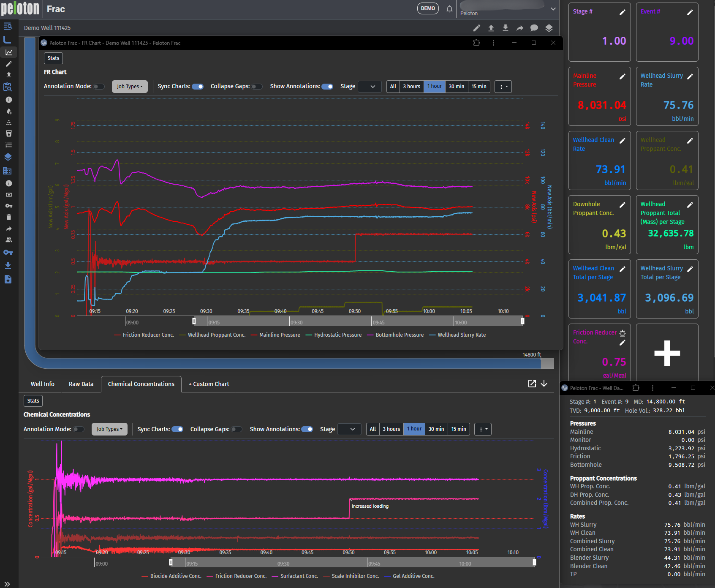
Task: Click the share arrow icon in well toolbar
Action: tap(520, 28)
